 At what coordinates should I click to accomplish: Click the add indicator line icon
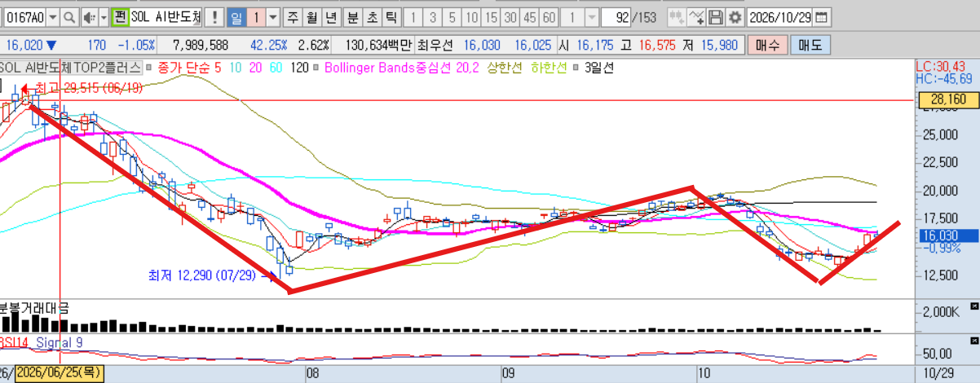[x=696, y=17]
